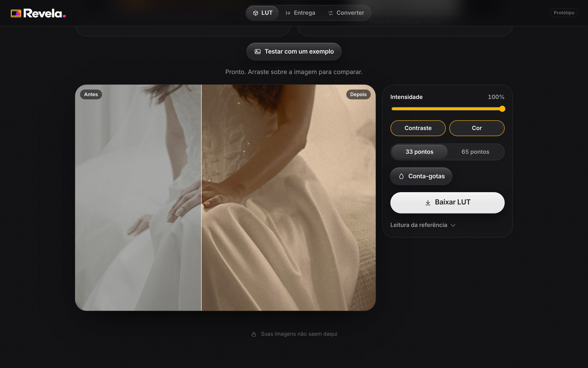Click the text Suas imagens não saem daqui
The image size is (588, 368).
click(299, 334)
